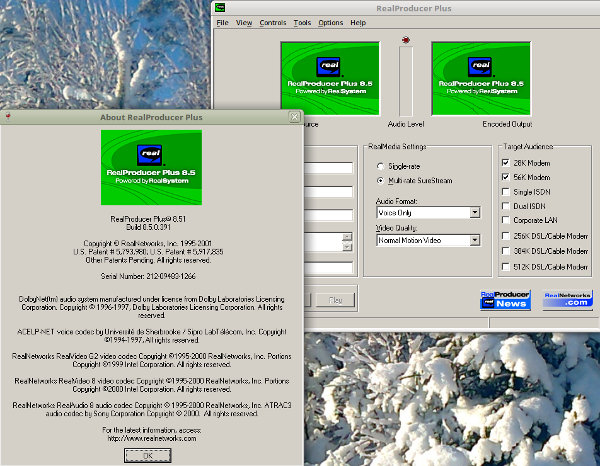Click the Play button in main window

(336, 300)
